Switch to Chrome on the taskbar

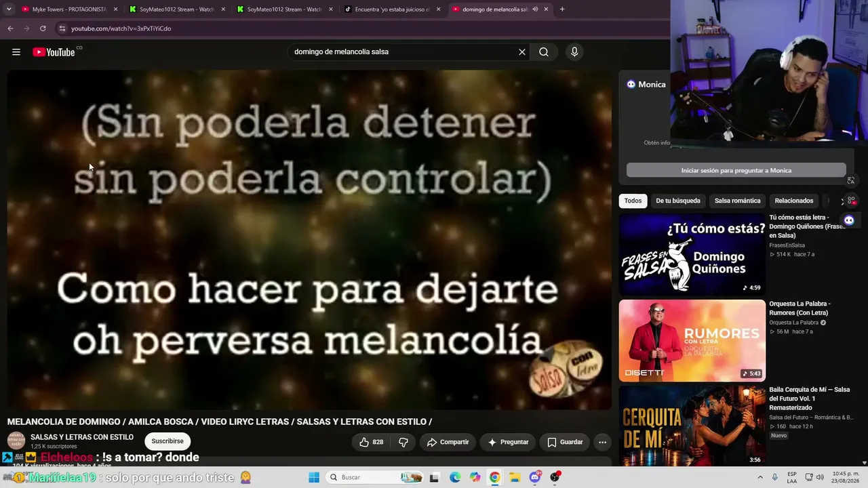[495, 477]
